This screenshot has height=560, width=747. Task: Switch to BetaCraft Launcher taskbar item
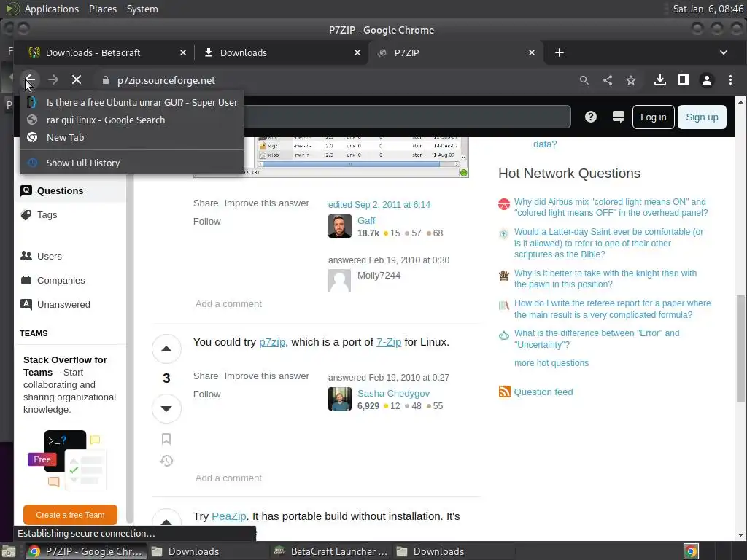(x=330, y=551)
